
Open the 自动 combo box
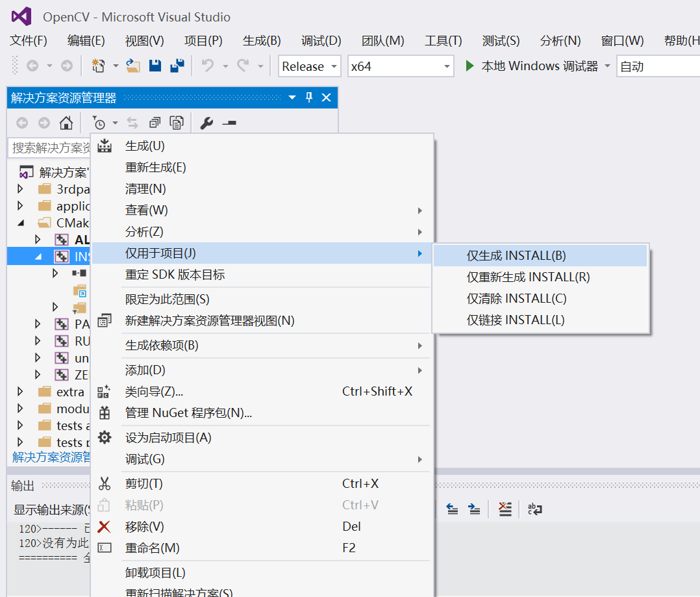658,66
